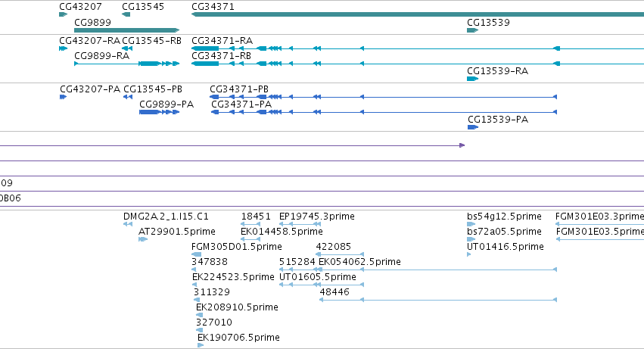Select the CG13545 gene arrow glyph
The height and width of the screenshot is (349, 644).
tap(126, 14)
